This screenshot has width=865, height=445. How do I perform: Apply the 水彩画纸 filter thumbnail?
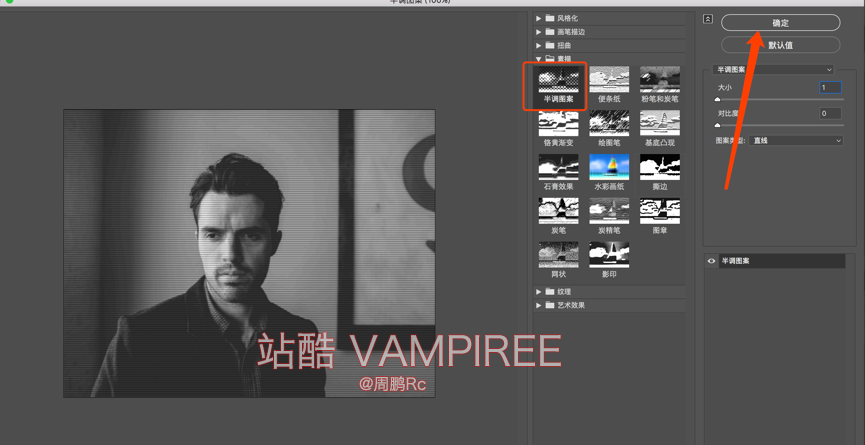(609, 168)
